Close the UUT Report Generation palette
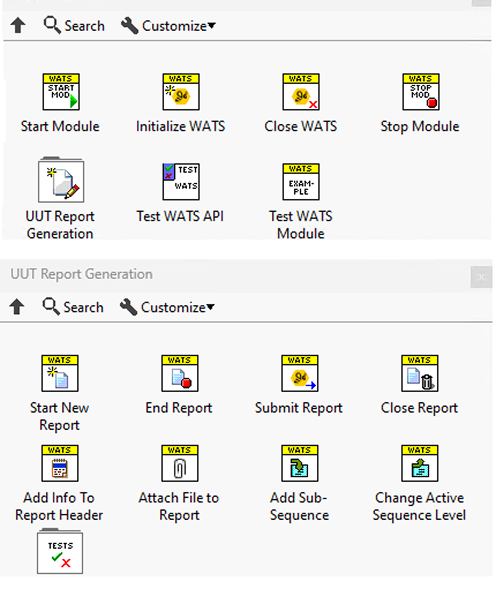 pos(481,277)
